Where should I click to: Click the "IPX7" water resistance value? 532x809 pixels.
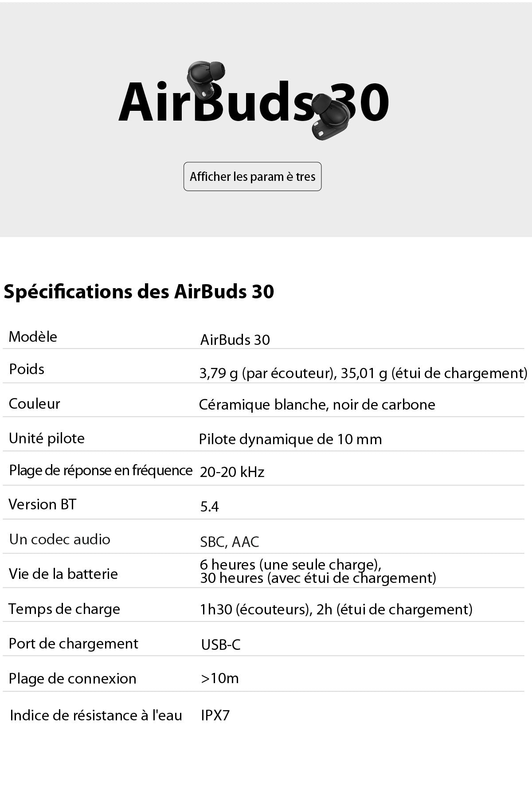coord(215,715)
